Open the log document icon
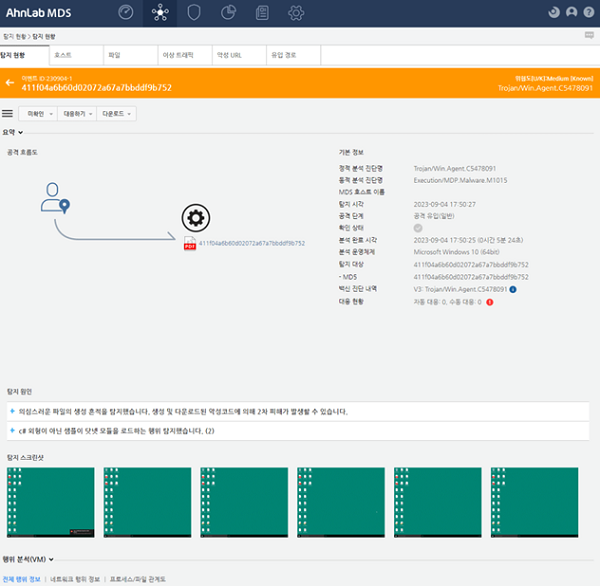This screenshot has height=586, width=600. pyautogui.click(x=262, y=13)
